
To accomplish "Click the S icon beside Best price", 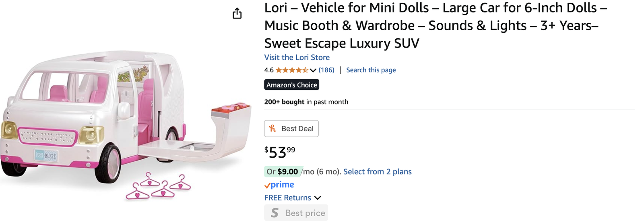I will (275, 213).
